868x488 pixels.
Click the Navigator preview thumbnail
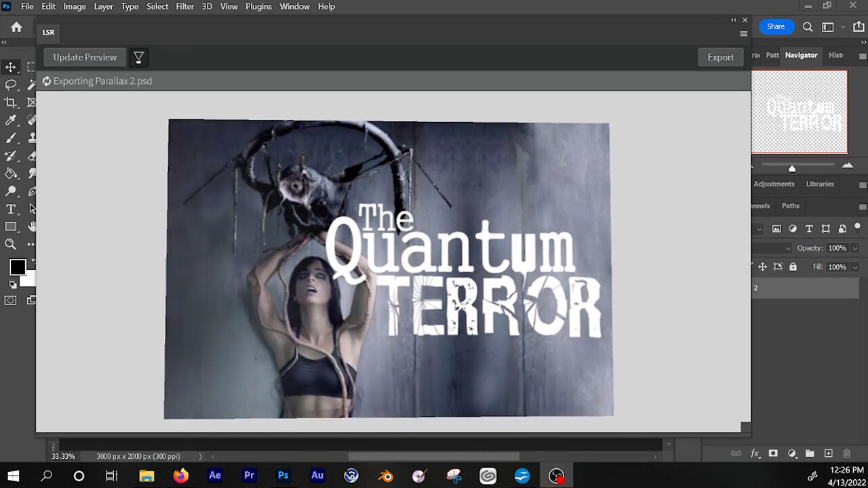[x=800, y=112]
